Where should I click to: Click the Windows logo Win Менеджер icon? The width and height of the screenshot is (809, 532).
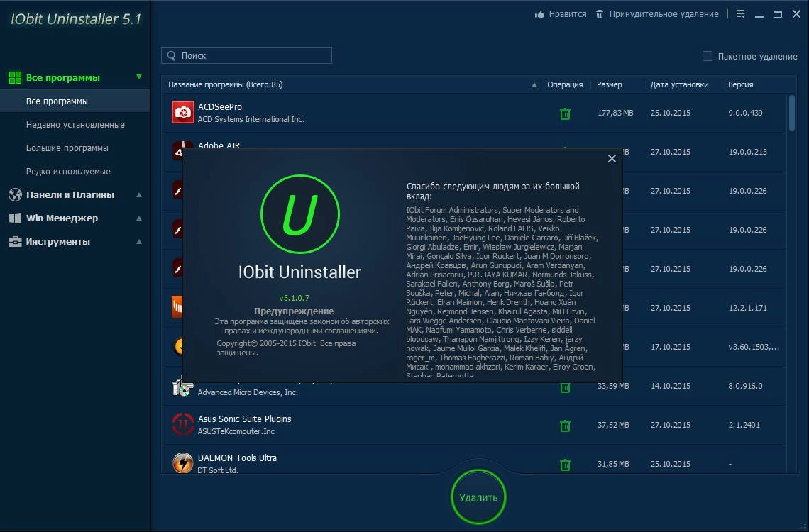[x=15, y=218]
